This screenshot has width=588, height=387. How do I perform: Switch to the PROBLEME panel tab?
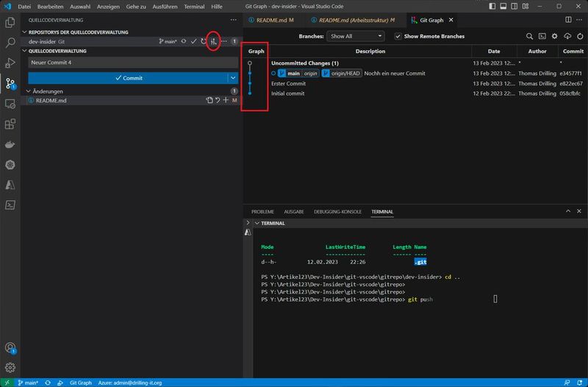[x=262, y=212]
